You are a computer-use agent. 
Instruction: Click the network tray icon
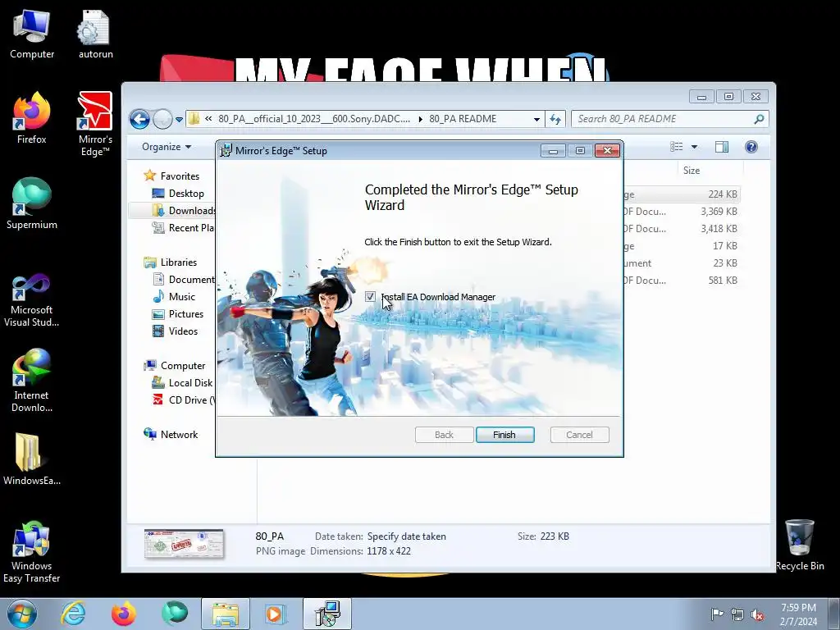(737, 614)
